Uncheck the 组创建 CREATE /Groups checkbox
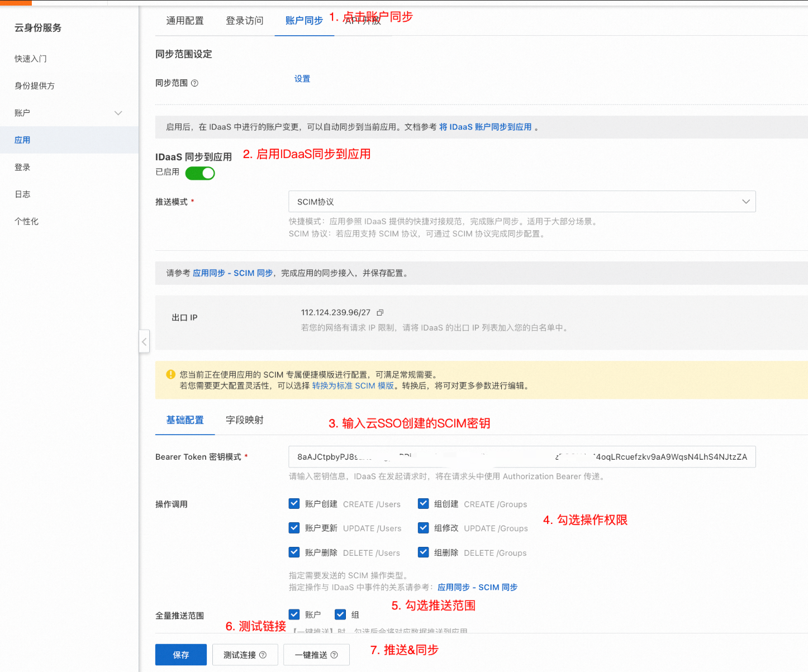This screenshot has height=672, width=808. point(424,503)
